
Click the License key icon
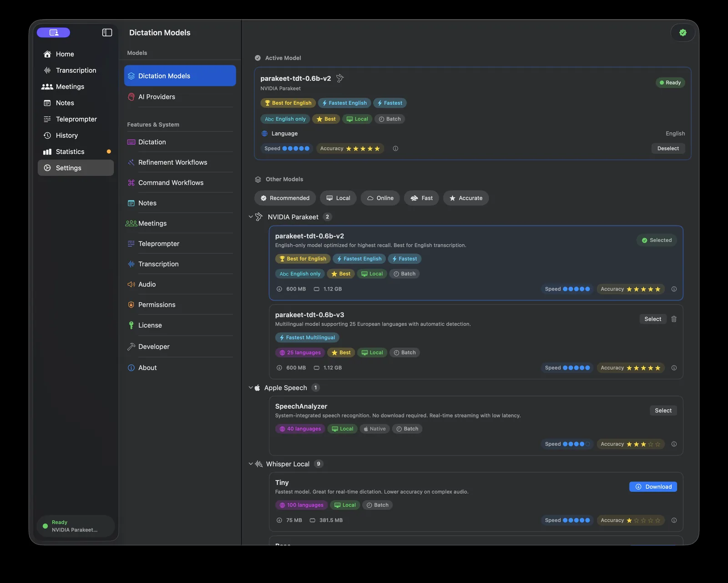coord(131,325)
